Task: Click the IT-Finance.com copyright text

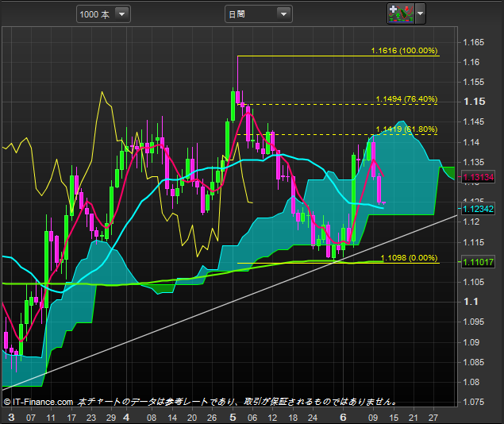Action: 39,402
